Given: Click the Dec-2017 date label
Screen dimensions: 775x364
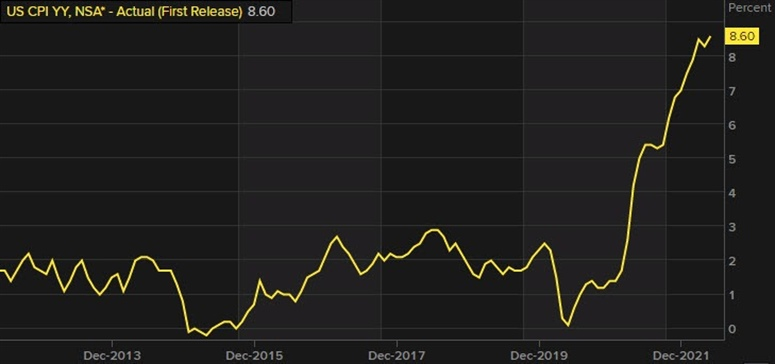Looking at the screenshot, I should pos(396,355).
